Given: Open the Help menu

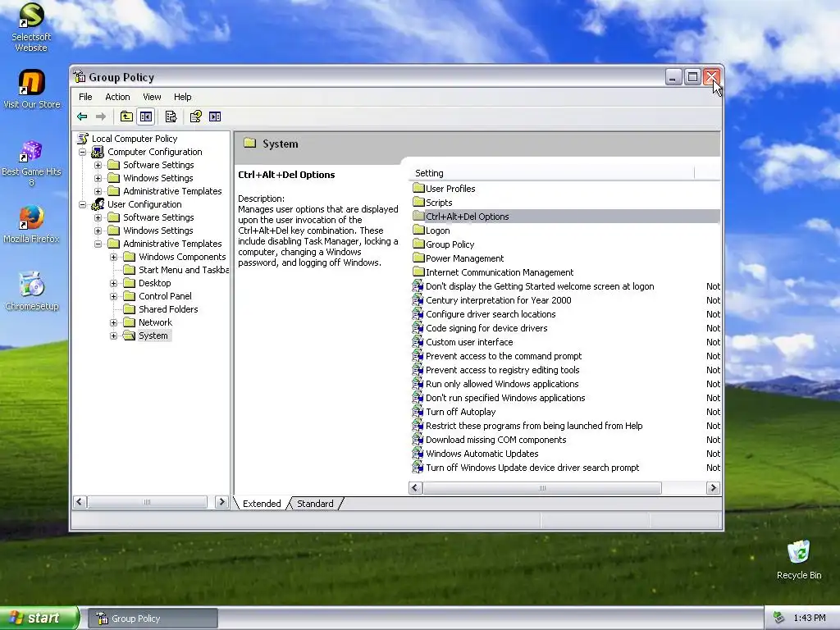Looking at the screenshot, I should [x=182, y=97].
